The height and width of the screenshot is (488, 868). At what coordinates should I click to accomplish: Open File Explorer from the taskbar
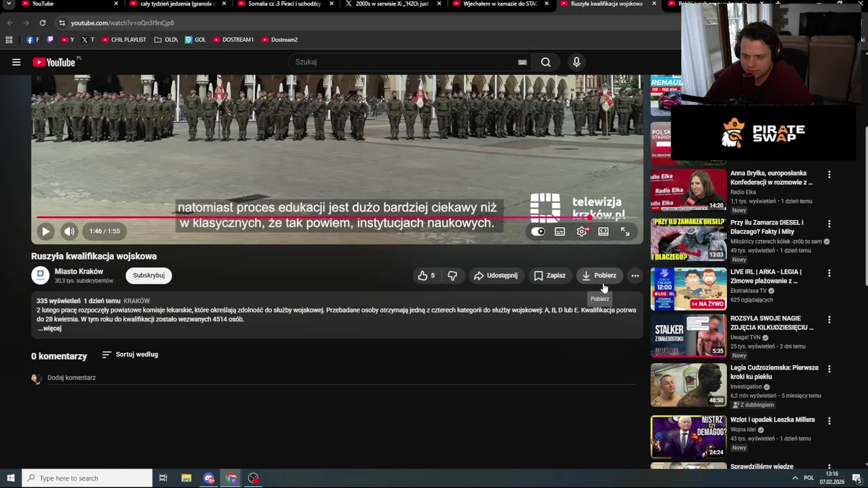tap(186, 479)
